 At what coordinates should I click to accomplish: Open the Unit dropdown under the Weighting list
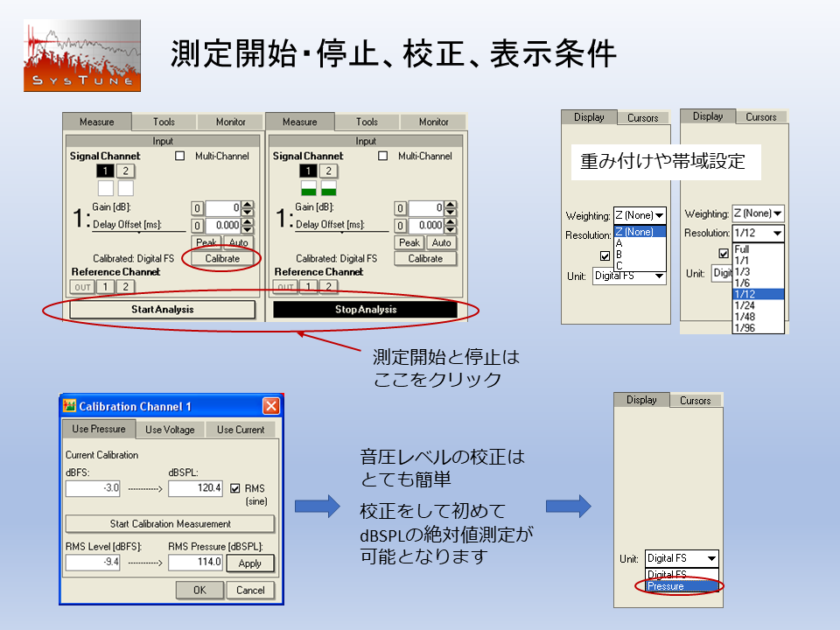pyautogui.click(x=629, y=276)
